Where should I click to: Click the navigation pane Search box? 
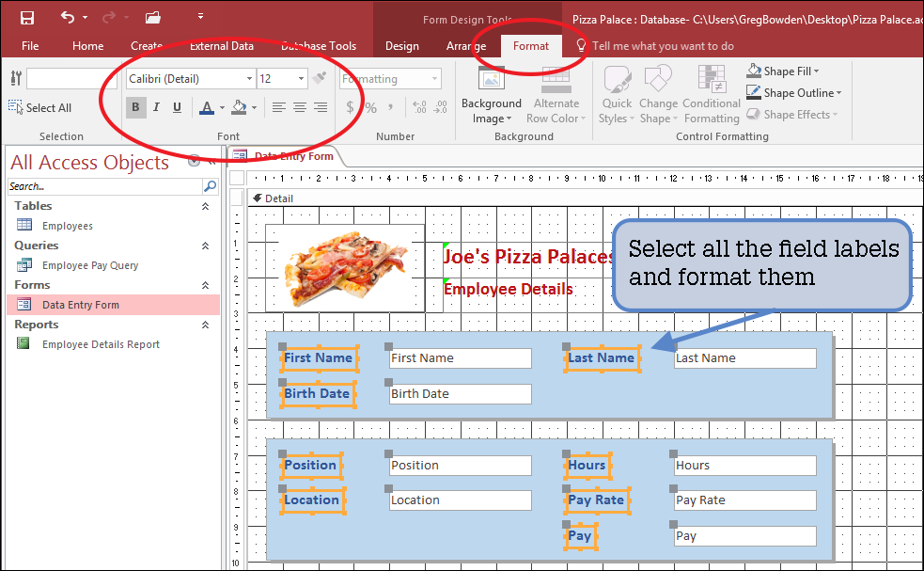[x=105, y=186]
